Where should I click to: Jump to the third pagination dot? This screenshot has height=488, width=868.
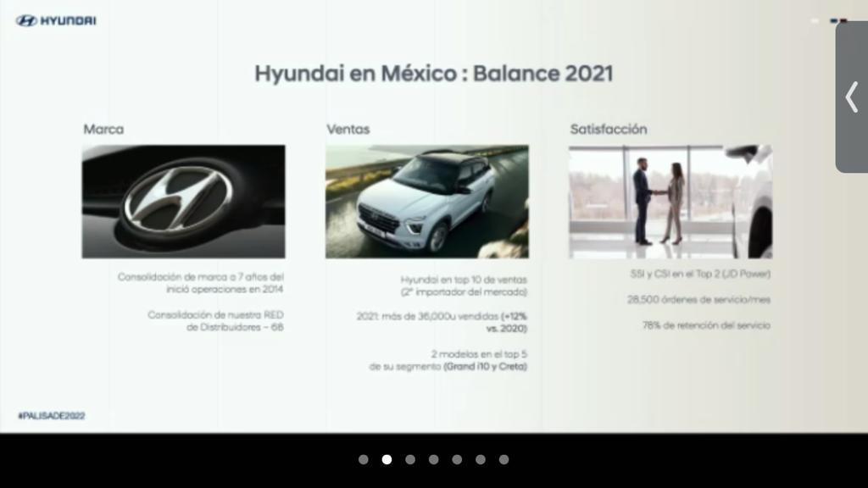click(x=410, y=459)
